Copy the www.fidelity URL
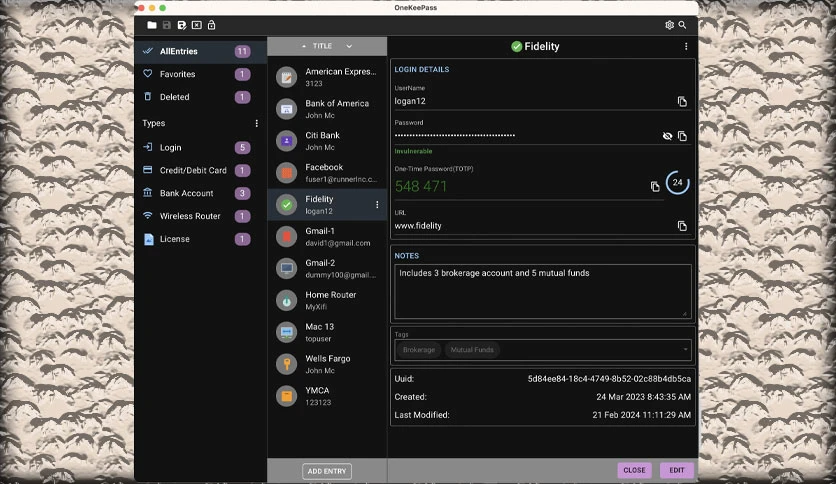 (x=682, y=226)
